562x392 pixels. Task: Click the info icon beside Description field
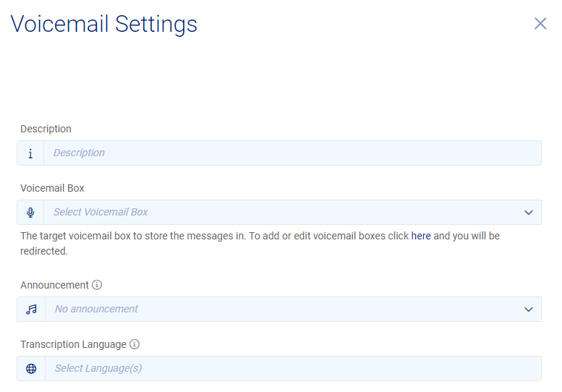(x=30, y=153)
